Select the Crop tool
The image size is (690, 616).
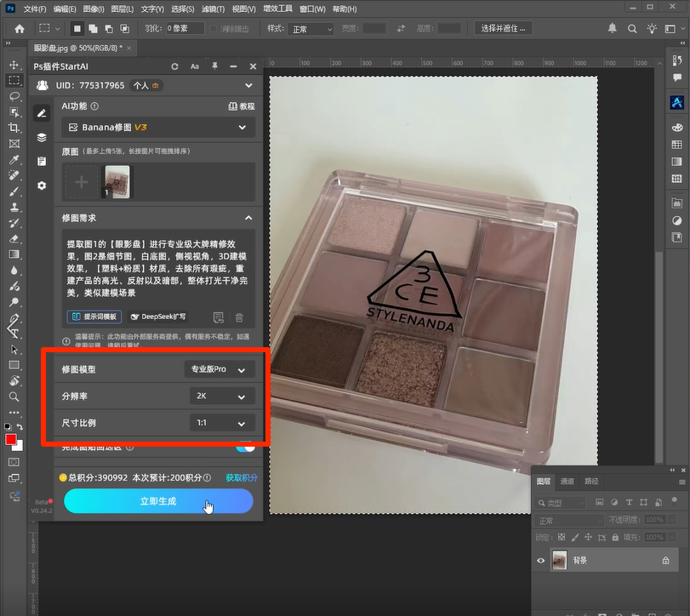coord(14,128)
